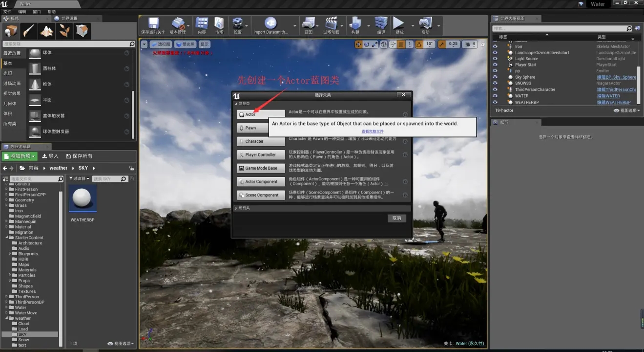Open the Source Control (版本管理) toolbar icon
Viewport: 644px width, 352px height.
(178, 25)
